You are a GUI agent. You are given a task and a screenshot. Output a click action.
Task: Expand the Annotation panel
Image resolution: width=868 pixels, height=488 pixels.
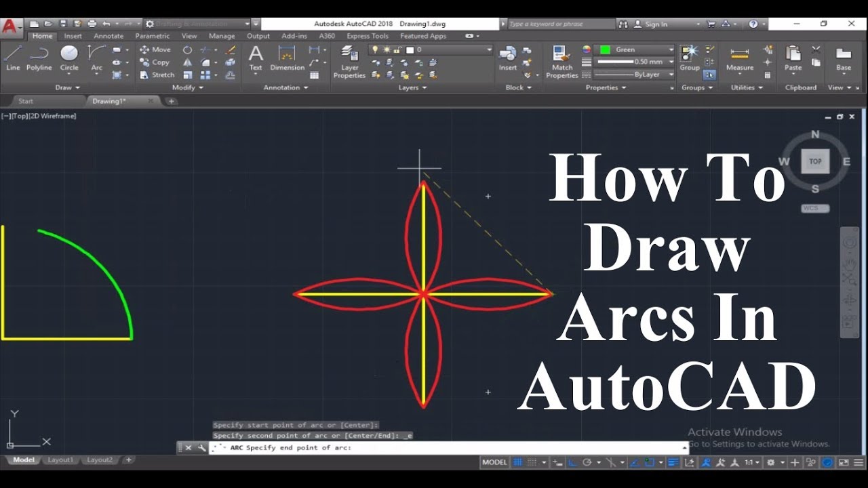tap(285, 87)
